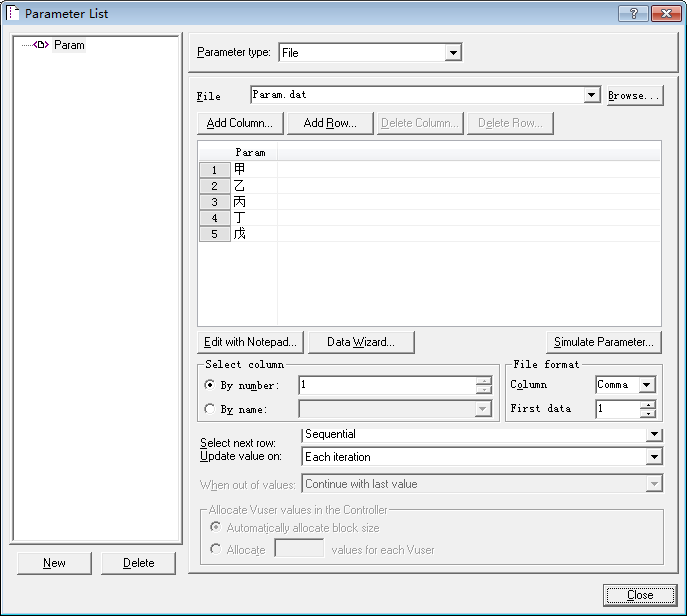Select row header number 2
687x616 pixels.
(214, 186)
